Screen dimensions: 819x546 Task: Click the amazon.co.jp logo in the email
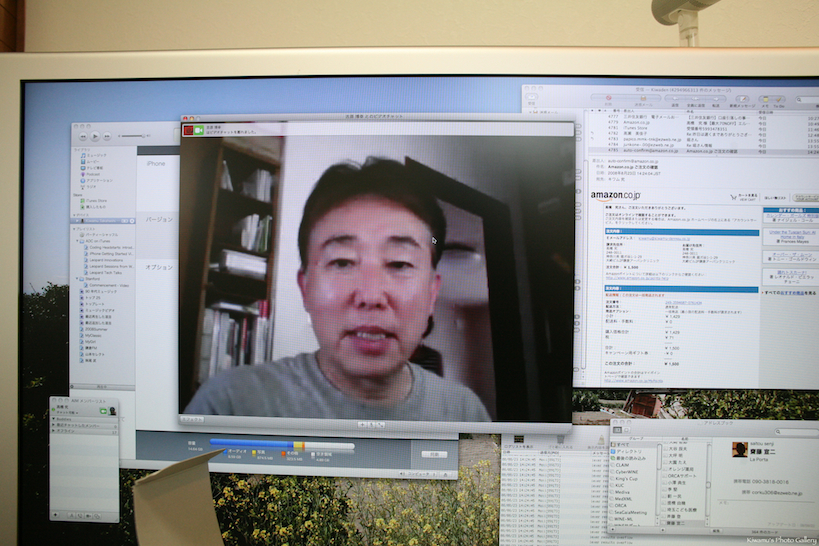coord(617,197)
